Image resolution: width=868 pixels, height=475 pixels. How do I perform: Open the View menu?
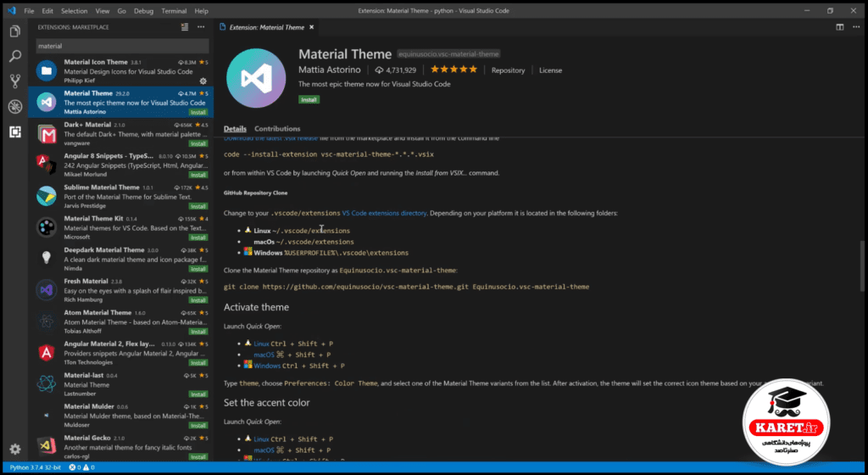103,10
